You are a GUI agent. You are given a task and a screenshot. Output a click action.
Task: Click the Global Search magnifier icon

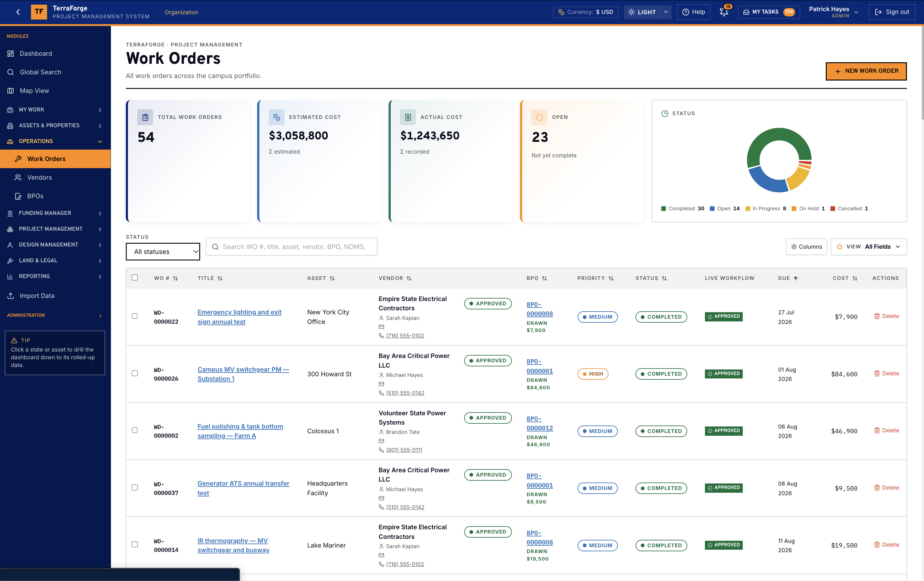(x=10, y=72)
